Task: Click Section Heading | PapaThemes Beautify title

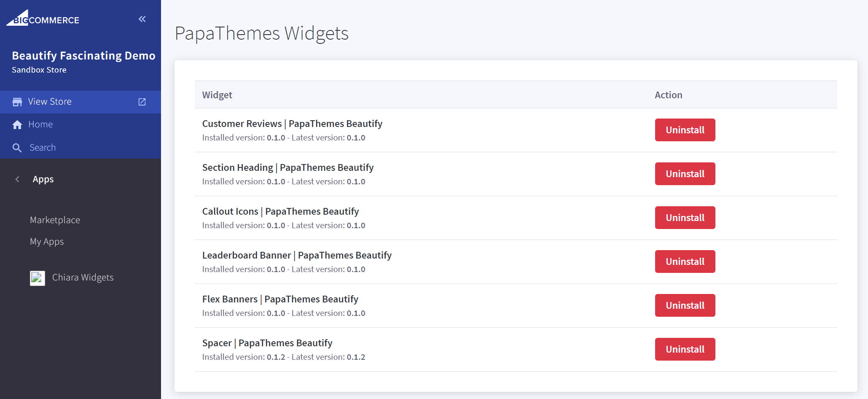Action: coord(288,167)
